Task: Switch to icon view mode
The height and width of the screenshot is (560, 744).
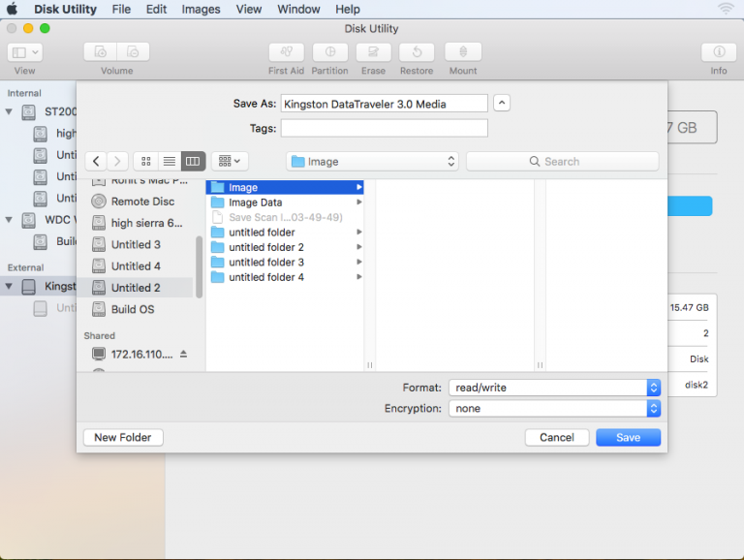Action: tap(146, 162)
